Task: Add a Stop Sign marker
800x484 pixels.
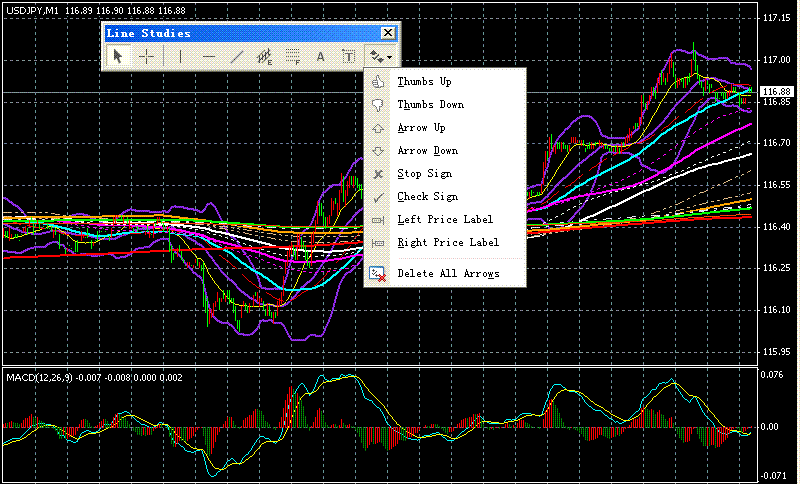Action: coord(424,174)
